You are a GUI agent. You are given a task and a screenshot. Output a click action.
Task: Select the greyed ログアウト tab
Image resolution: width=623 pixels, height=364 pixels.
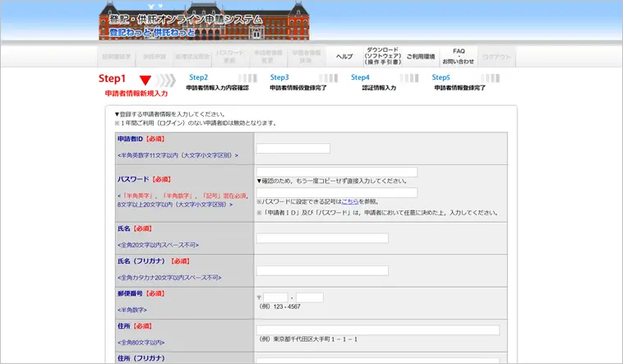pyautogui.click(x=497, y=57)
